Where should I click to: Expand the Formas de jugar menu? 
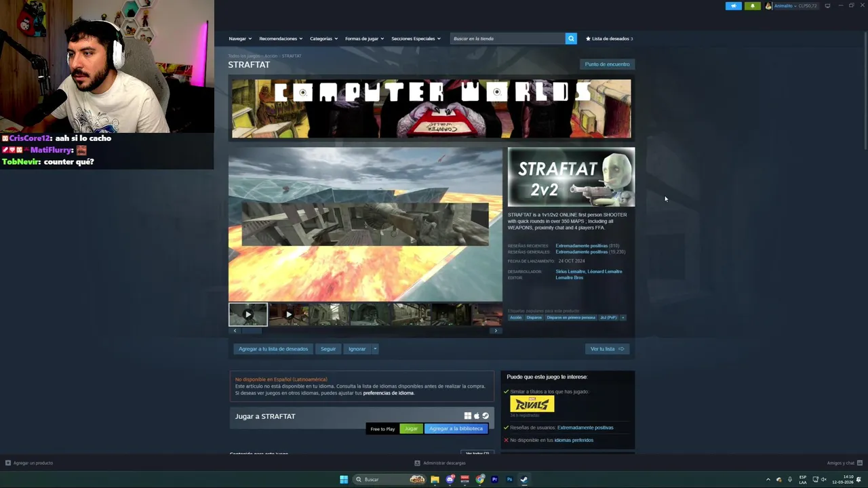coord(364,39)
